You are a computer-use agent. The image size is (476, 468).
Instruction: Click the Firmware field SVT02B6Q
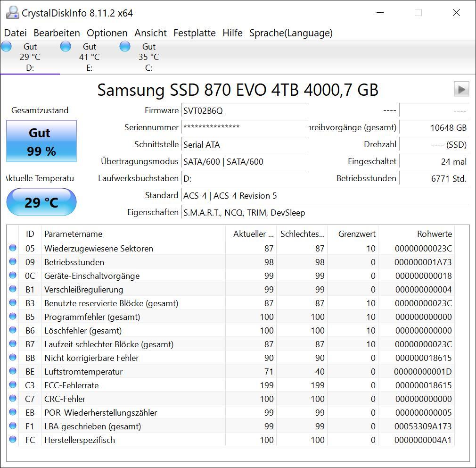click(x=245, y=110)
